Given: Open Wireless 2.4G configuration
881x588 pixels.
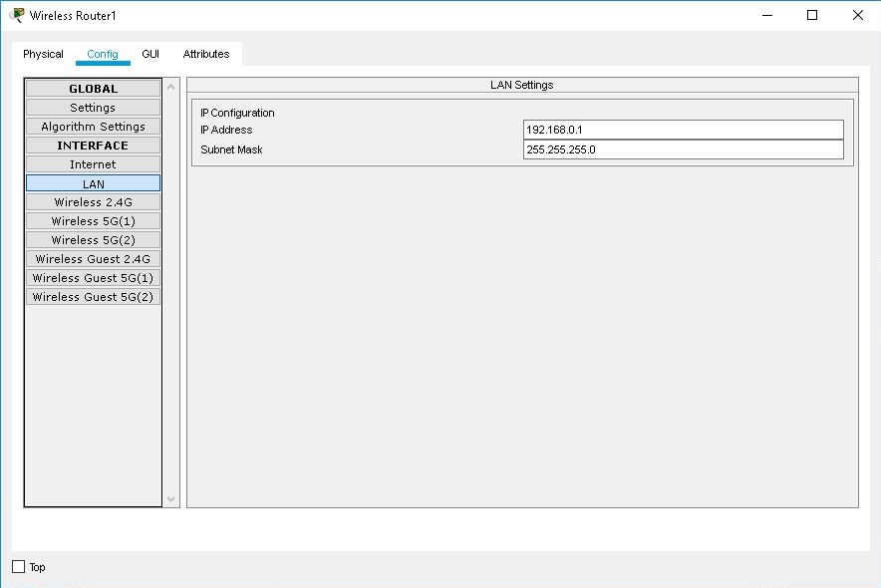Looking at the screenshot, I should (94, 202).
